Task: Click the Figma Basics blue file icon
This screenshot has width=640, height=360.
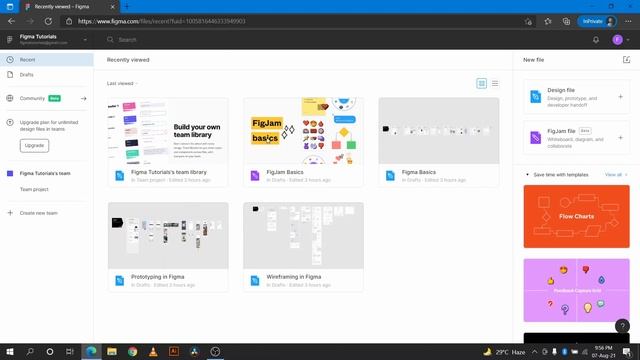Action: 390,176
